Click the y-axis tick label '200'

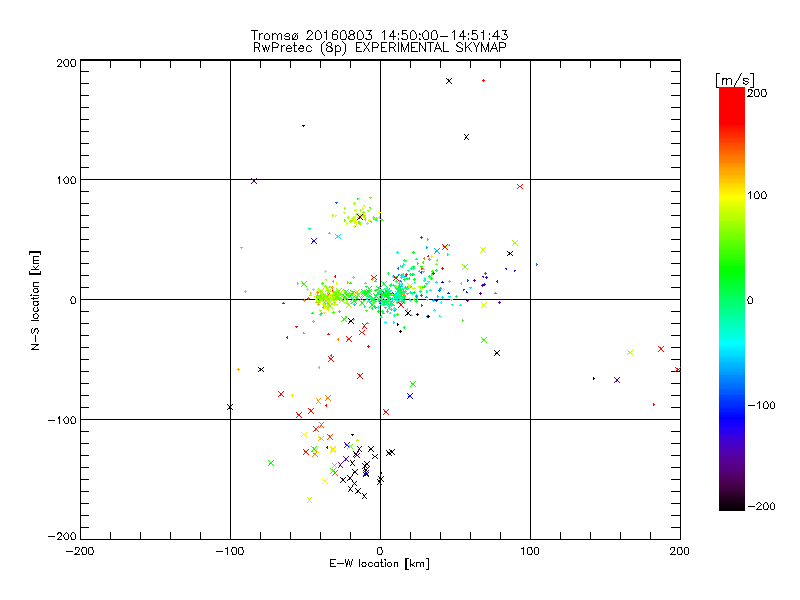pyautogui.click(x=66, y=63)
